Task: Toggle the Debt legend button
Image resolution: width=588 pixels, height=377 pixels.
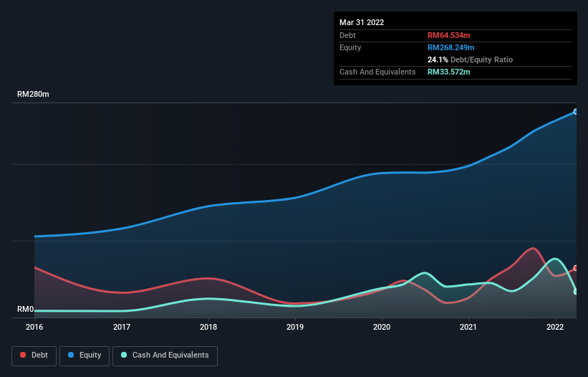Action: (x=34, y=355)
